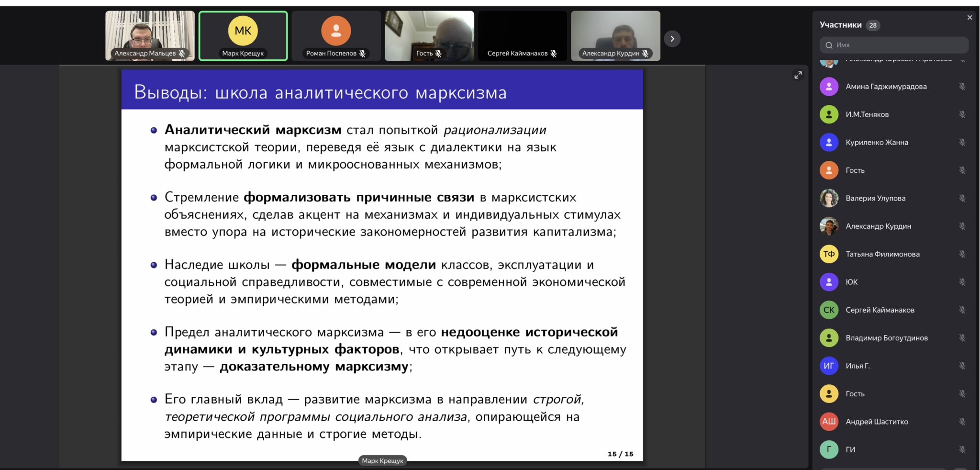This screenshot has width=980, height=470.
Task: Select participant name Татьяна Филимонова
Action: (882, 254)
